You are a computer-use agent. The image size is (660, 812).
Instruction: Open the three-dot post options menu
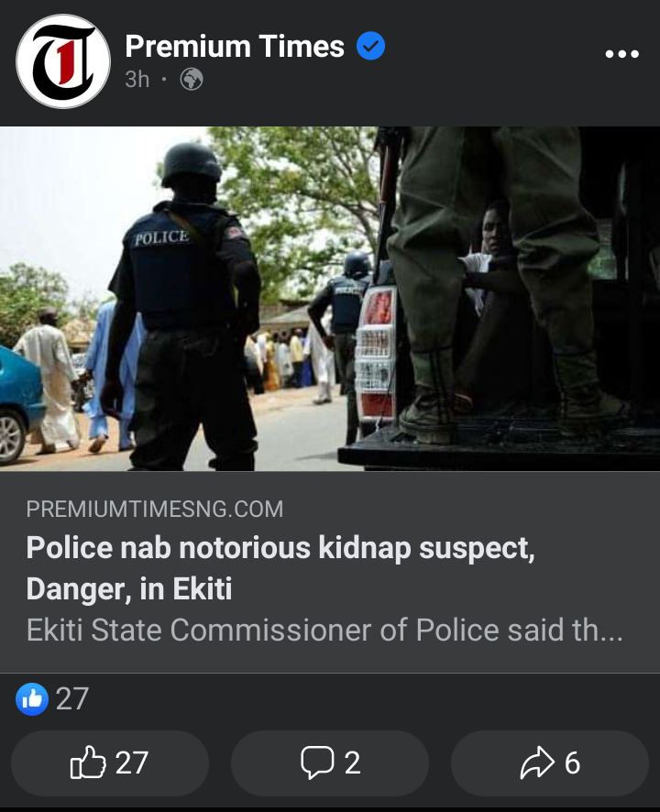[x=621, y=54]
